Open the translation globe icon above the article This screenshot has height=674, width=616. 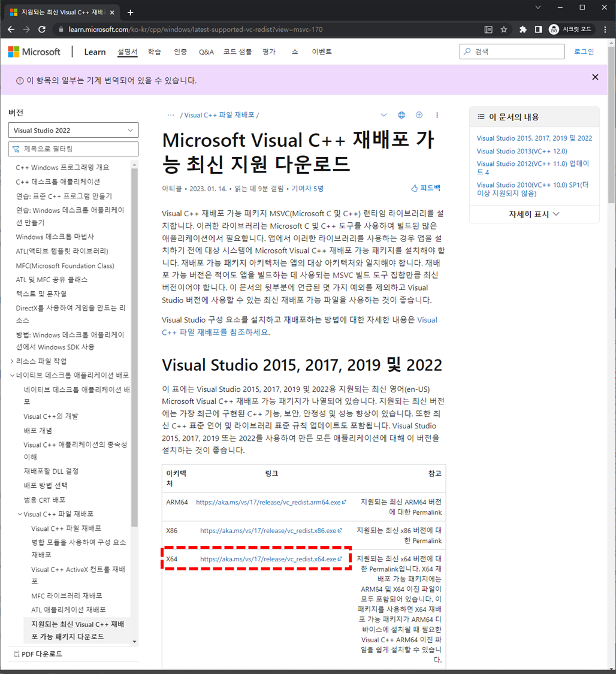[401, 114]
